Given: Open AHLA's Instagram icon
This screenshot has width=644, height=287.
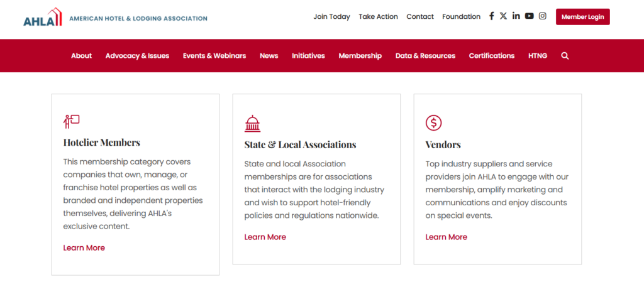Looking at the screenshot, I should click(543, 16).
